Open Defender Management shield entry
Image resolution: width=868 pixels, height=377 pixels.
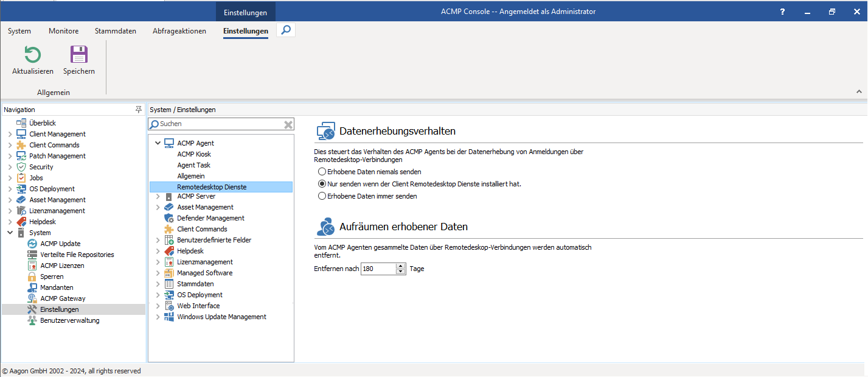tap(210, 218)
